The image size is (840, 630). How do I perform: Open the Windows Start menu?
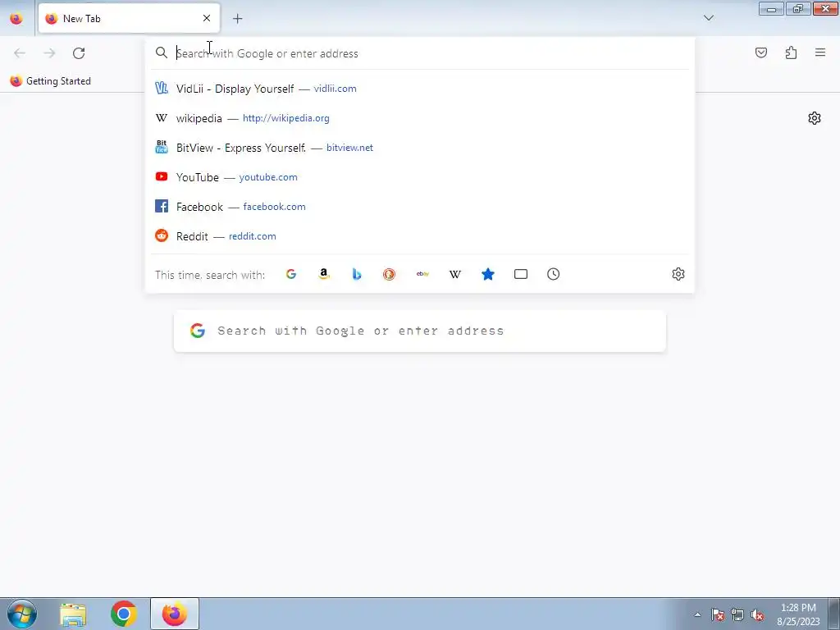click(x=22, y=614)
